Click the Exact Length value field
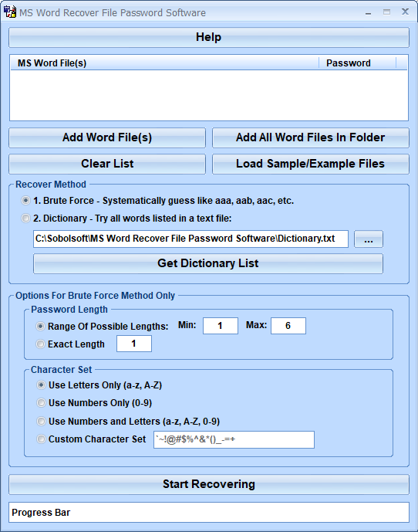 tap(134, 344)
